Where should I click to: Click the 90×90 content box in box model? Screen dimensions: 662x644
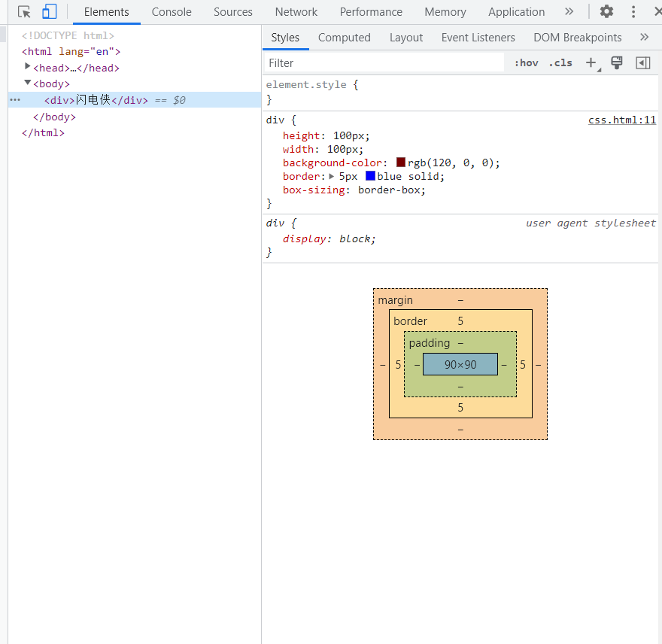(x=460, y=364)
